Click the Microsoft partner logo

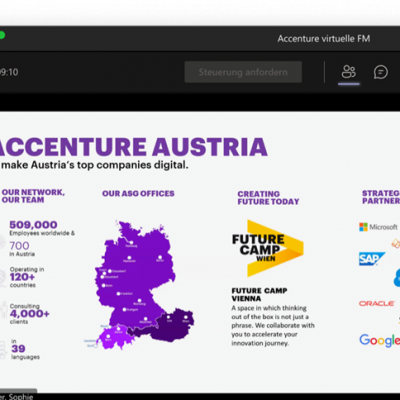(x=378, y=227)
